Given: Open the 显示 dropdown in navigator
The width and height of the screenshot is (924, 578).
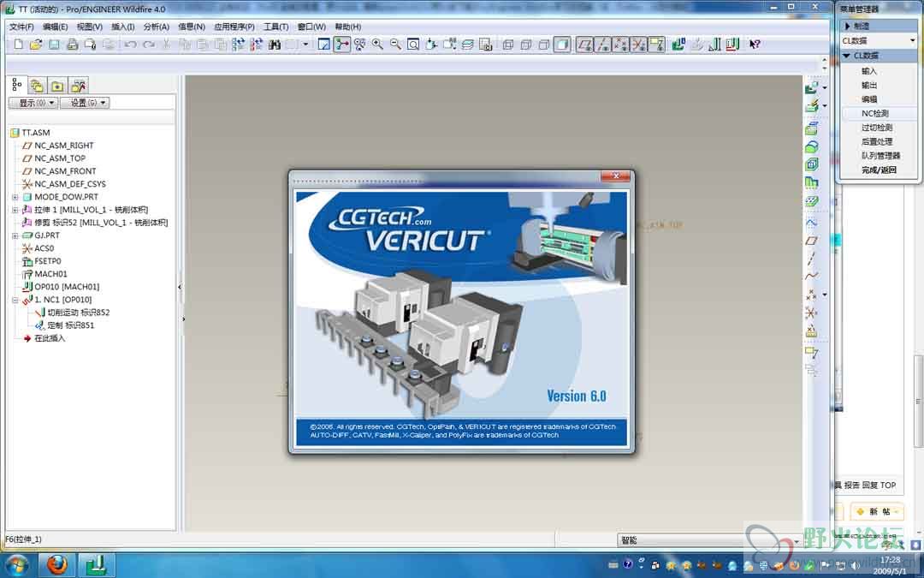Looking at the screenshot, I should point(33,103).
